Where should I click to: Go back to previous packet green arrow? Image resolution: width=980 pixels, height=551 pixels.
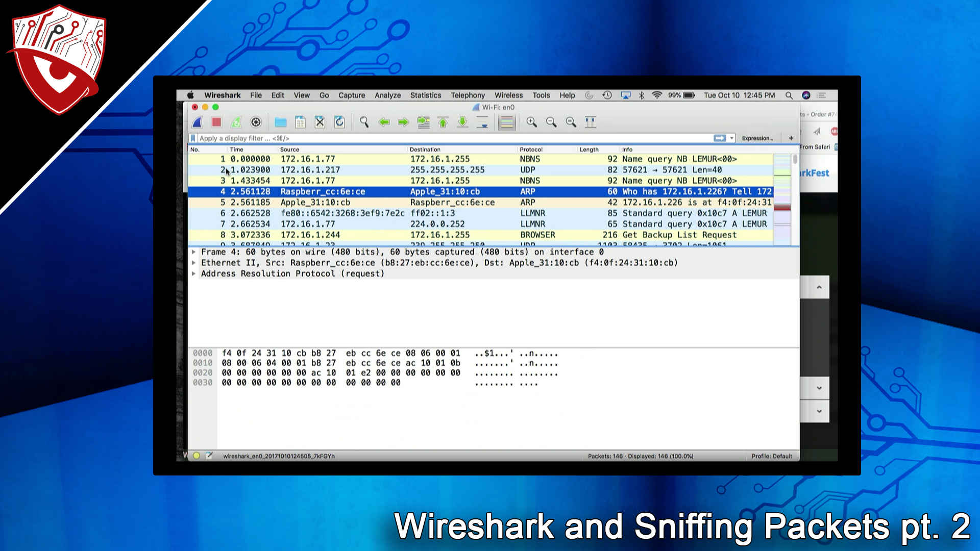[384, 122]
